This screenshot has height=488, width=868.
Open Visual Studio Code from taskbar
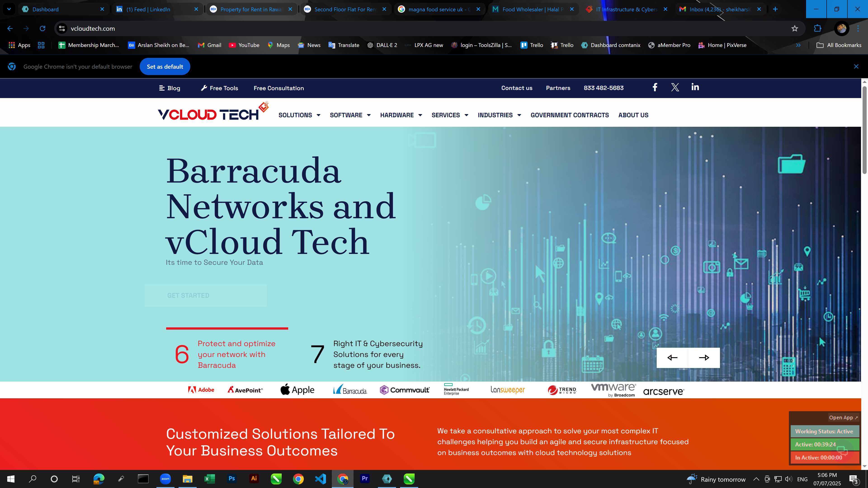(x=321, y=479)
